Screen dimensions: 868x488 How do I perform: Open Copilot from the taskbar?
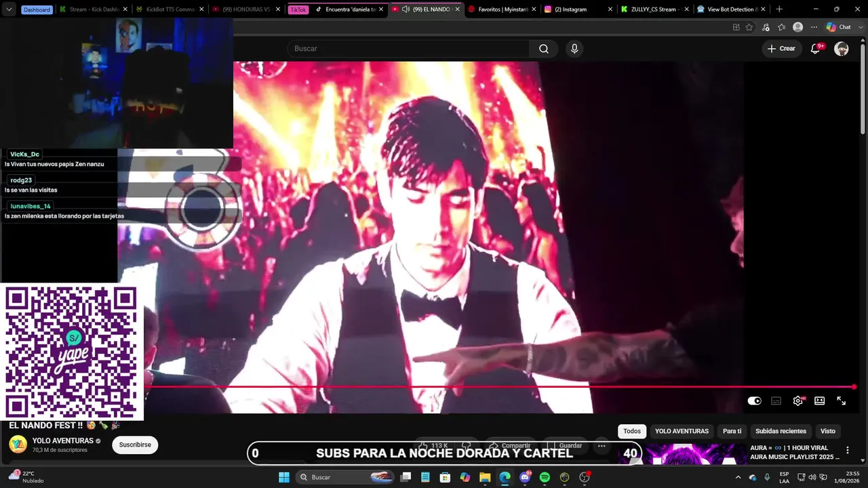coord(465,477)
